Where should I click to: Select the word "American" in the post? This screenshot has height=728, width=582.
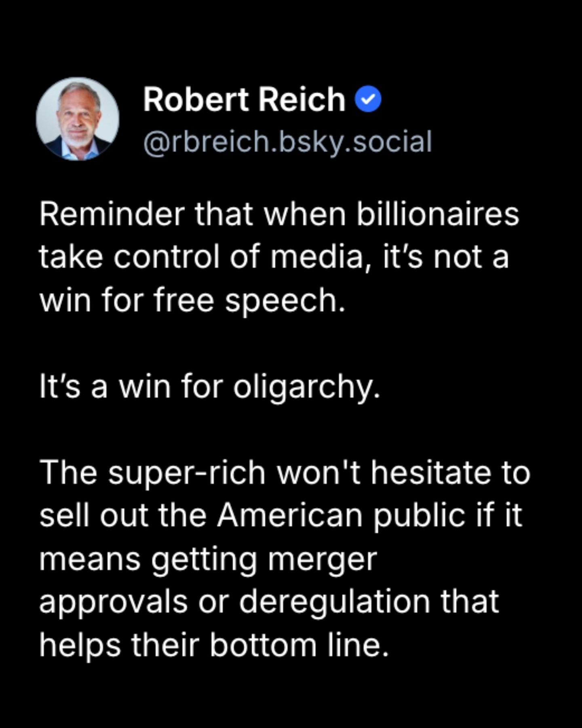pyautogui.click(x=290, y=516)
